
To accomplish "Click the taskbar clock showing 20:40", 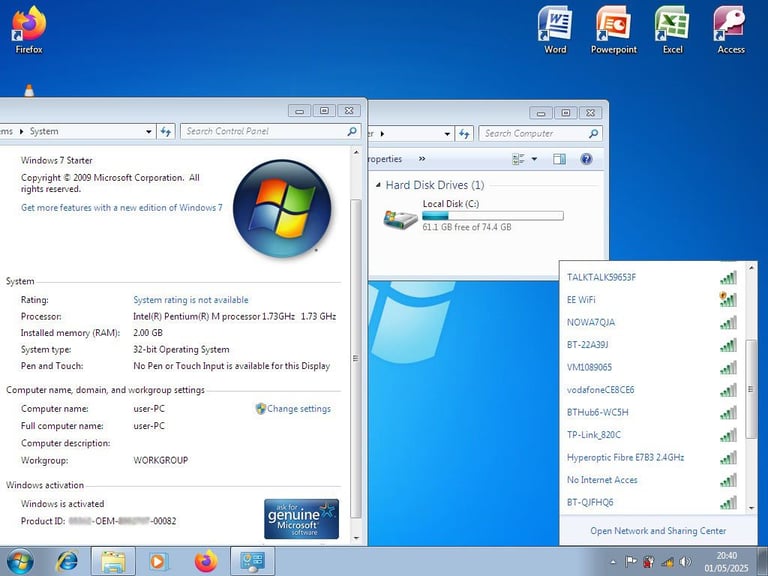I will pyautogui.click(x=726, y=562).
